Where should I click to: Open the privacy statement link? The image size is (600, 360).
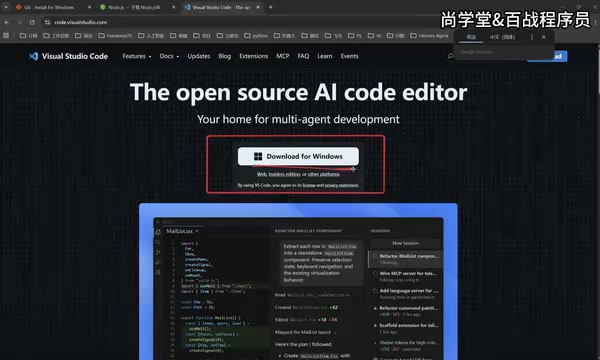[342, 185]
